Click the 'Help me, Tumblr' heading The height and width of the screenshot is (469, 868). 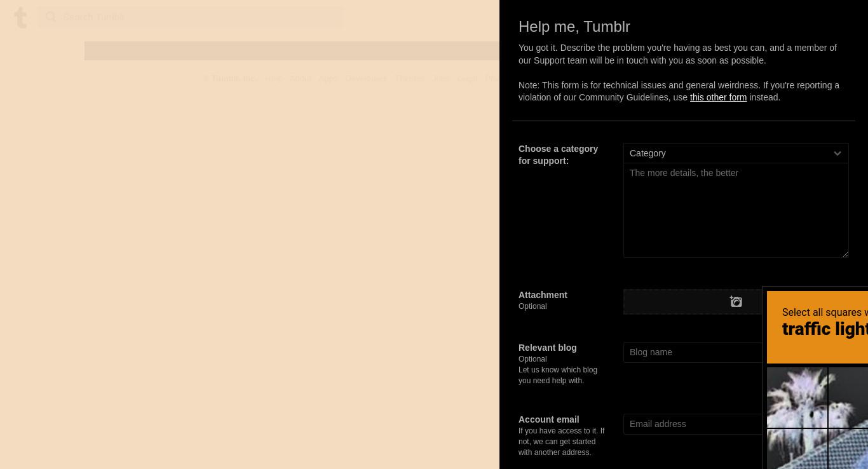coord(574,27)
